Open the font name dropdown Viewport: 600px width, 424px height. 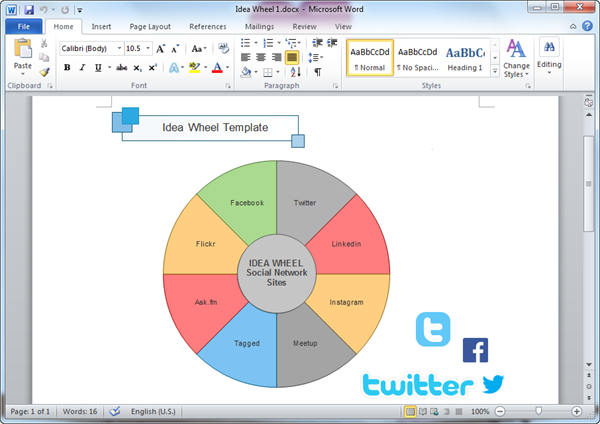click(119, 48)
